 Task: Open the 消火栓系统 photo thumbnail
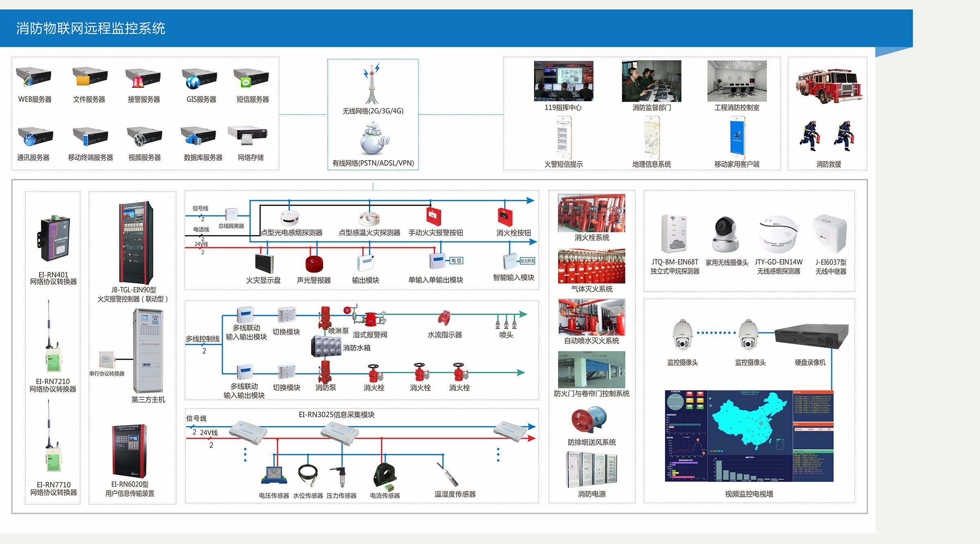[x=591, y=213]
